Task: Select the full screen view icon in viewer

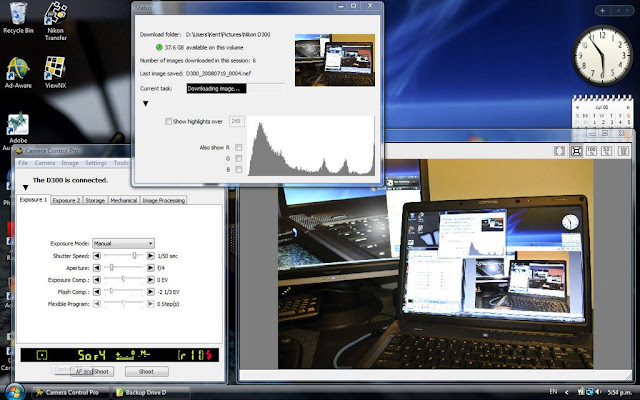Action: (559, 151)
